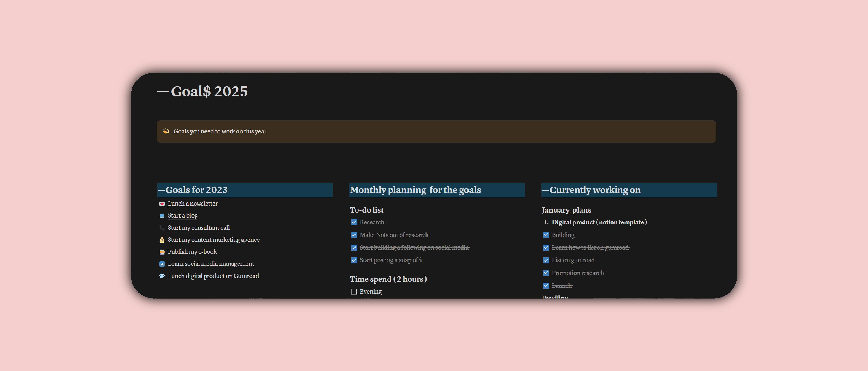Uncheck Make Nots out of research checkbox

[354, 235]
